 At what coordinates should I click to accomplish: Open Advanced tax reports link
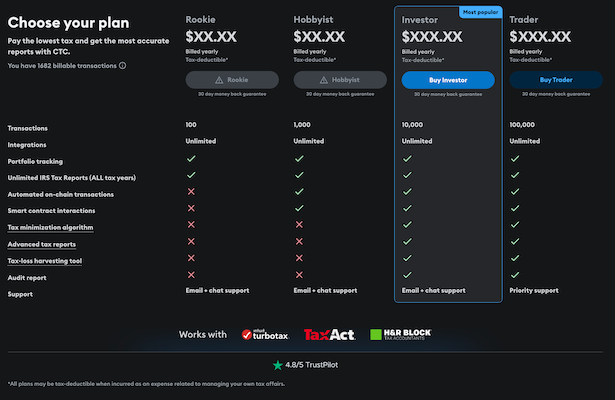pyautogui.click(x=42, y=244)
